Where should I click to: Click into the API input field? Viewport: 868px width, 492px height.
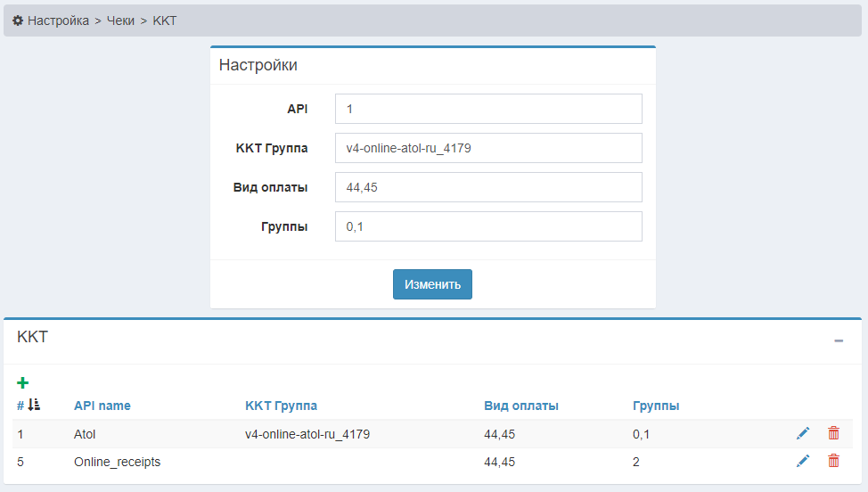tap(488, 109)
